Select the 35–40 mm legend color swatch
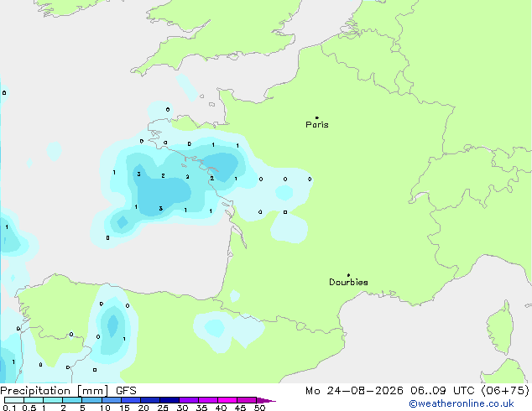The height and width of the screenshot is (411, 532). [x=208, y=400]
